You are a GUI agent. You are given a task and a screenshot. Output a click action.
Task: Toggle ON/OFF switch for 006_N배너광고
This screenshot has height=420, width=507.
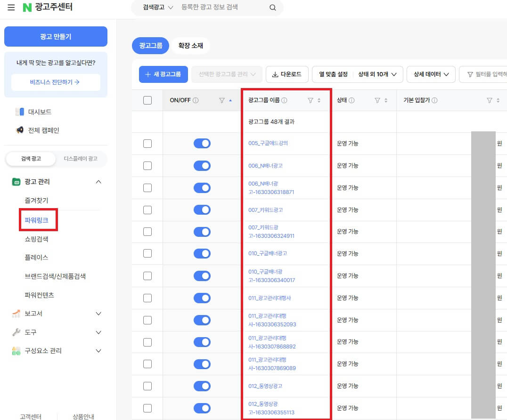[x=202, y=166]
